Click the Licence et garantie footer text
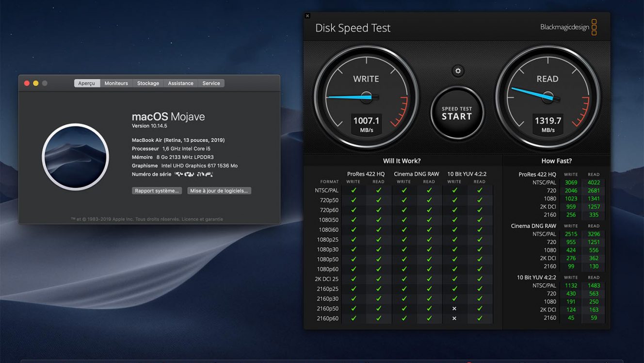 coord(202,219)
